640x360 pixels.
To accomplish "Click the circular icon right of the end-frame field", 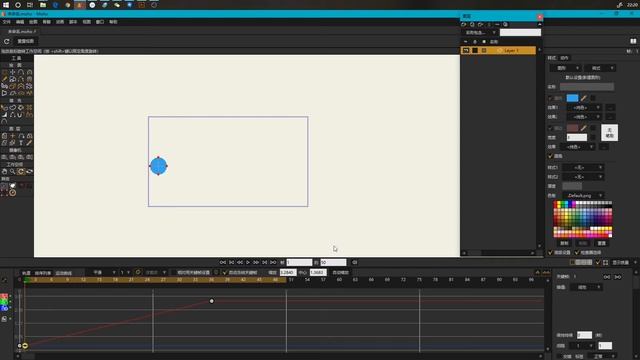I will click(x=355, y=262).
